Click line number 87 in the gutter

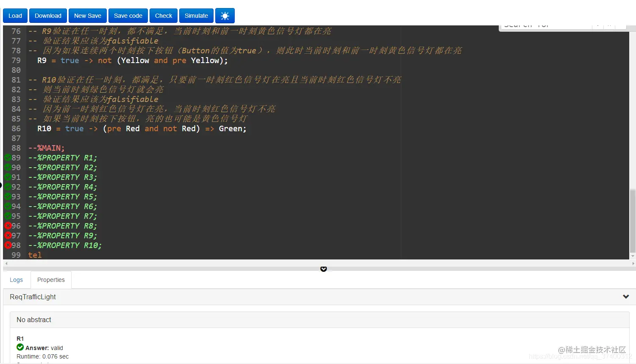(16, 138)
